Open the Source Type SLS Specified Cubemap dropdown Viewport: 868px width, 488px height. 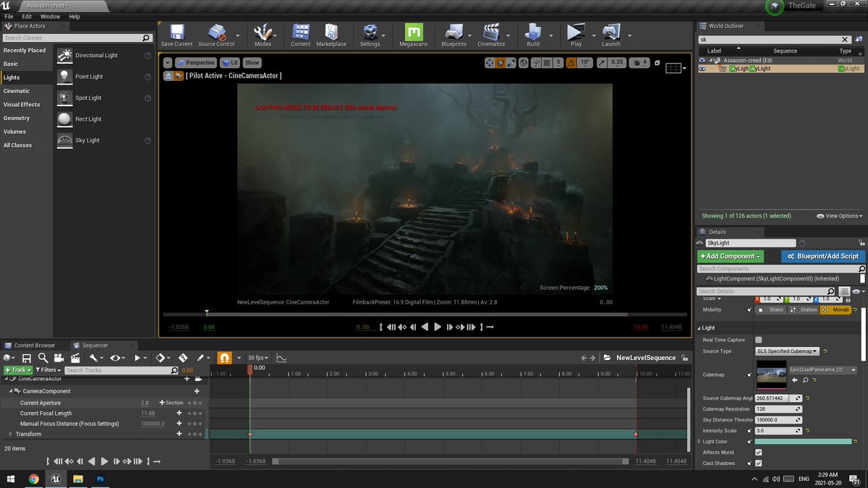787,351
